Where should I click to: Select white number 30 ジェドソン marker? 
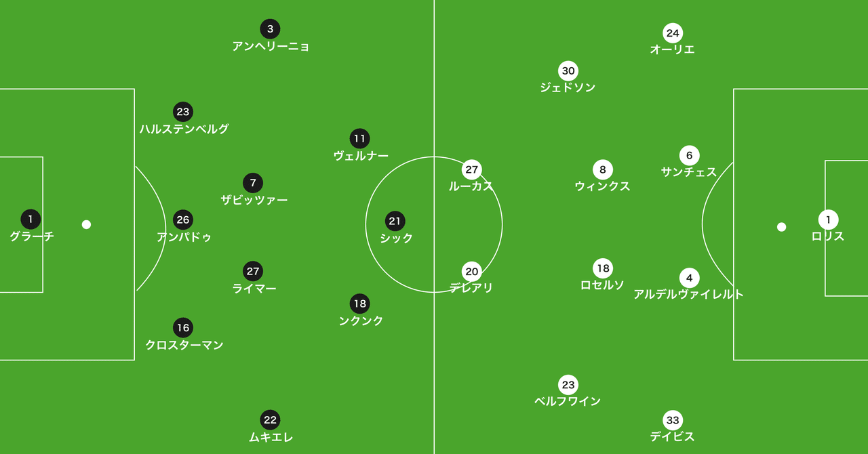568,71
